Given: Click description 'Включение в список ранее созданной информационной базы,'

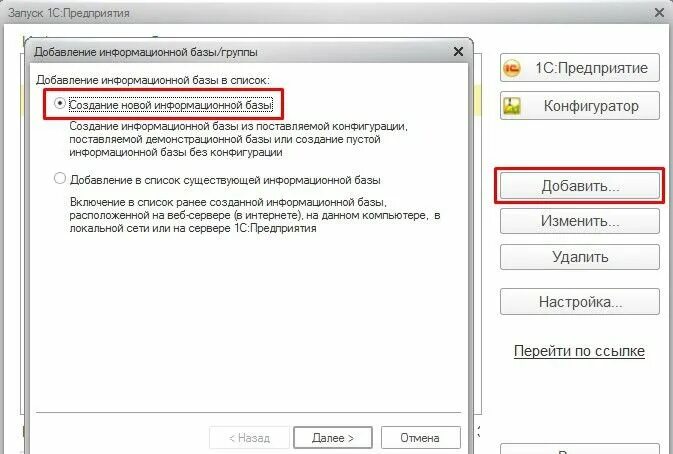Looking at the screenshot, I should click(228, 202).
